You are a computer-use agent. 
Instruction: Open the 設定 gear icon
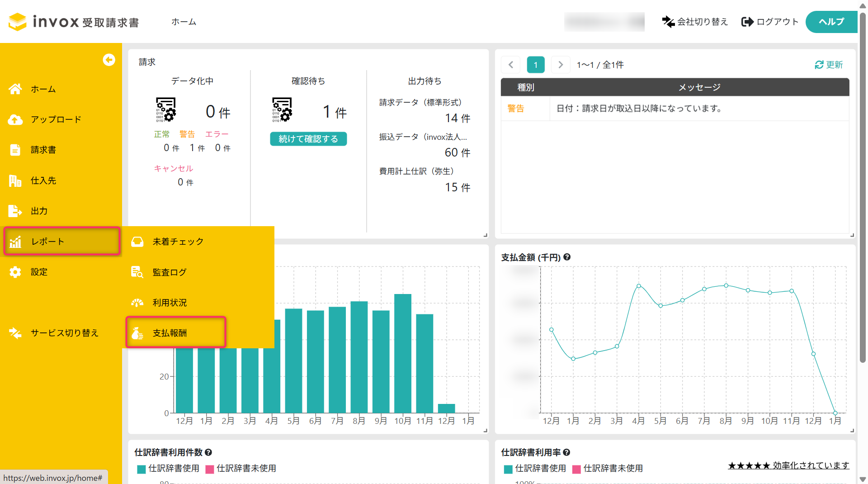pos(15,272)
